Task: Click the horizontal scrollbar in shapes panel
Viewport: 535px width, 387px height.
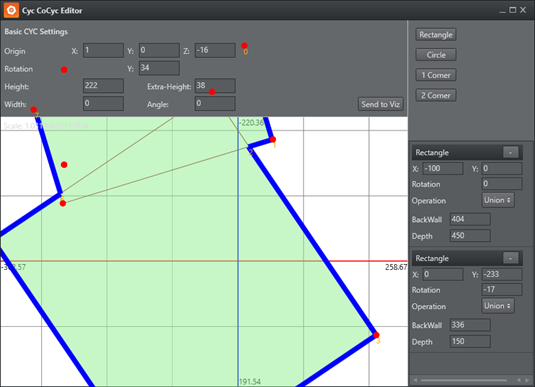Action: pyautogui.click(x=464, y=380)
